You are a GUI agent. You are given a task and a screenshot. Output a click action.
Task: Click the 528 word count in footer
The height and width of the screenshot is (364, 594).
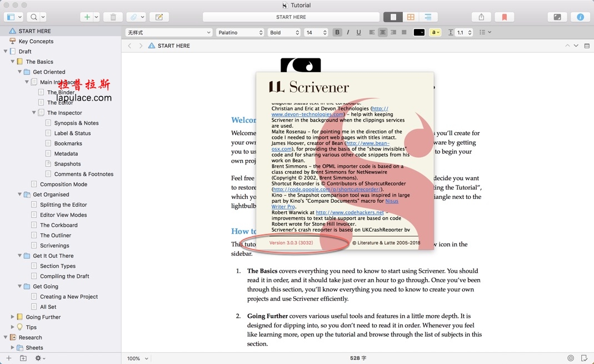point(358,358)
